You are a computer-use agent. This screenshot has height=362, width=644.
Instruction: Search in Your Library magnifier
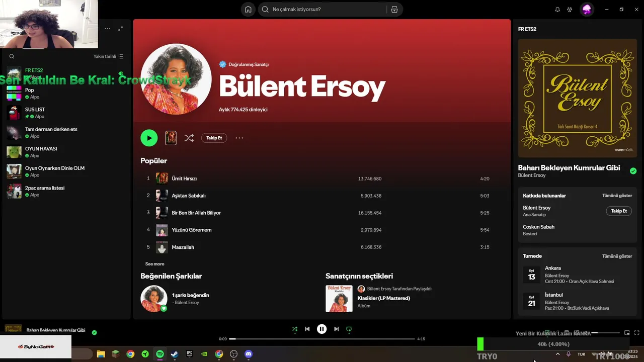click(x=12, y=57)
